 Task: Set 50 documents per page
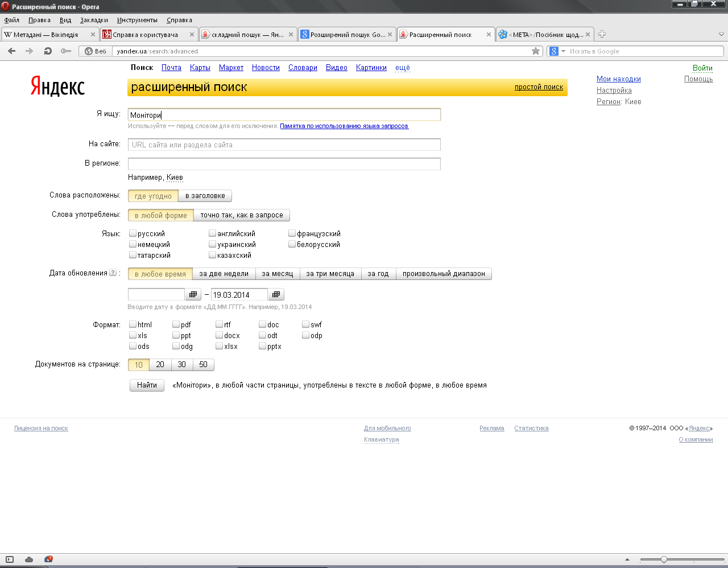pyautogui.click(x=203, y=365)
